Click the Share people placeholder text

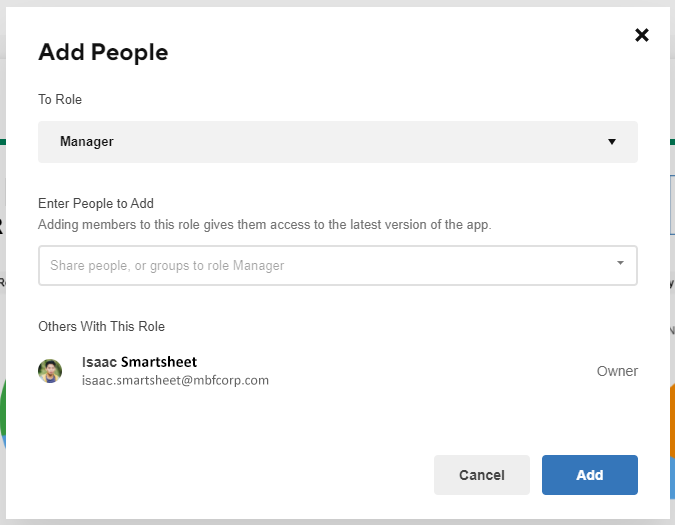click(x=167, y=266)
